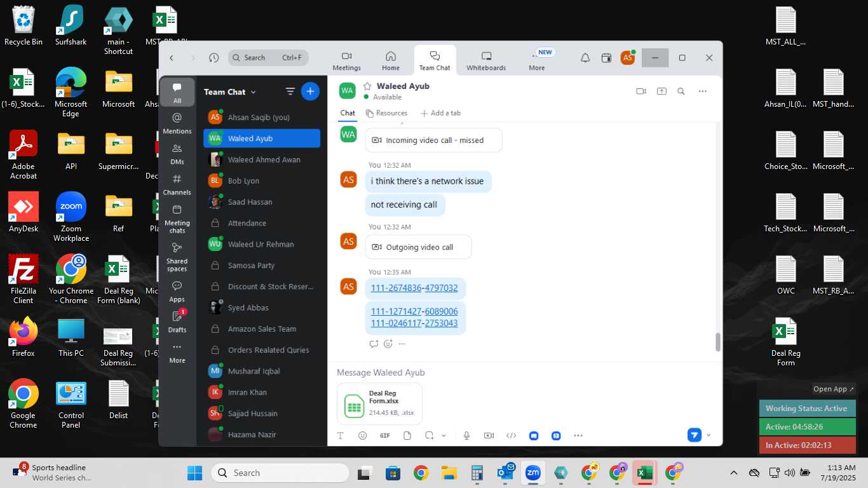The width and height of the screenshot is (868, 488).
Task: Click the blue plus new chat button
Action: [310, 91]
